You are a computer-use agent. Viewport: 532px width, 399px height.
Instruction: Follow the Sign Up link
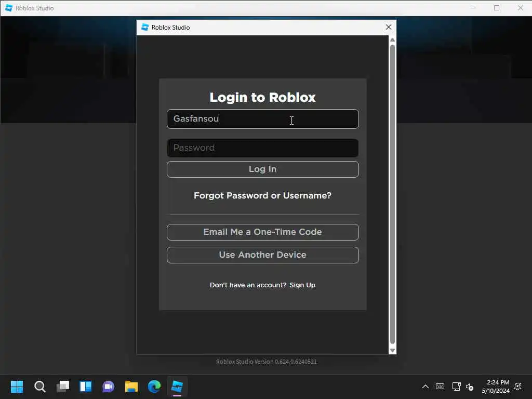click(302, 285)
